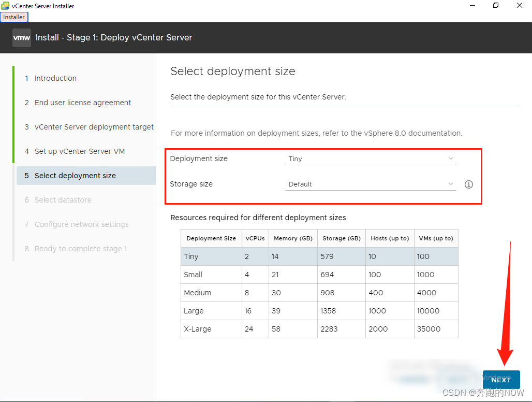Viewport: 532px width, 402px height.
Task: Click memory value 21 for Small
Action: (x=275, y=275)
